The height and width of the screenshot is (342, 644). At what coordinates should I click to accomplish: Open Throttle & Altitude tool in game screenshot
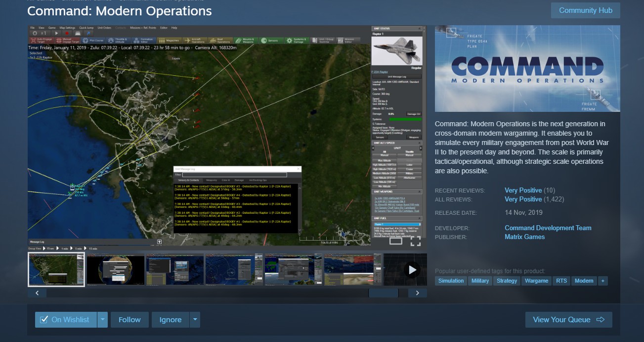119,40
